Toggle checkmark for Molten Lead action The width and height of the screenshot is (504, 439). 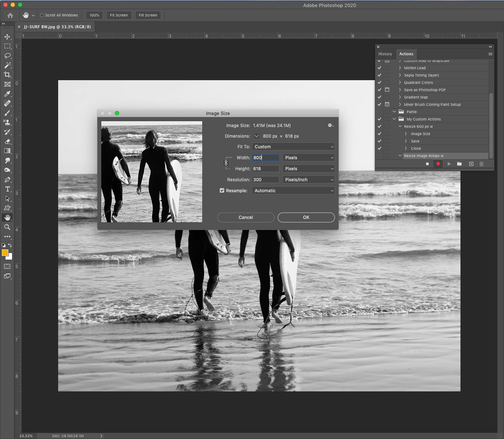(x=380, y=68)
